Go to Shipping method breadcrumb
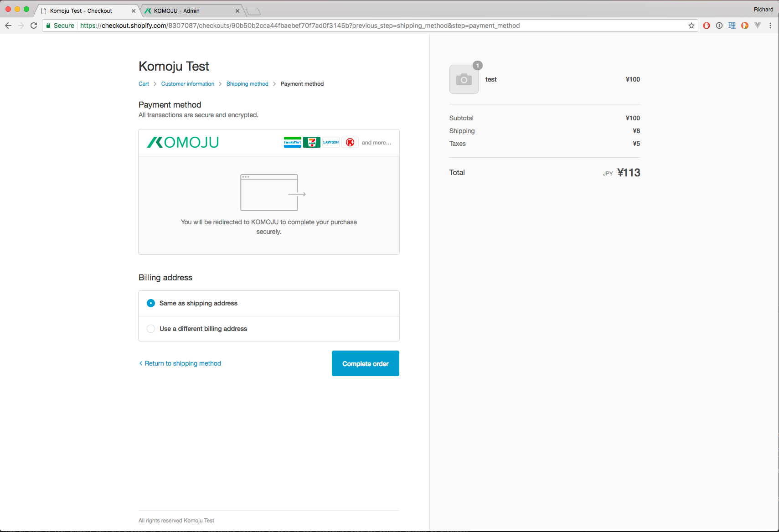 [x=248, y=84]
